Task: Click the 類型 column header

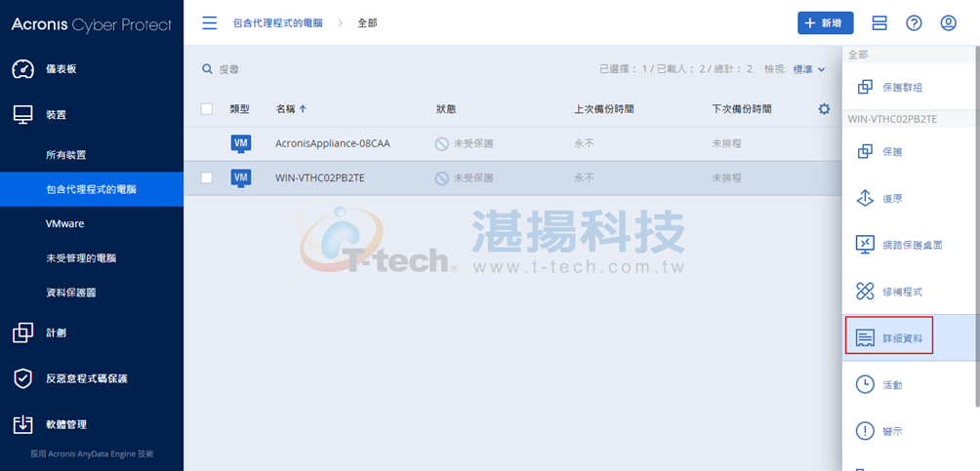Action: tap(239, 109)
